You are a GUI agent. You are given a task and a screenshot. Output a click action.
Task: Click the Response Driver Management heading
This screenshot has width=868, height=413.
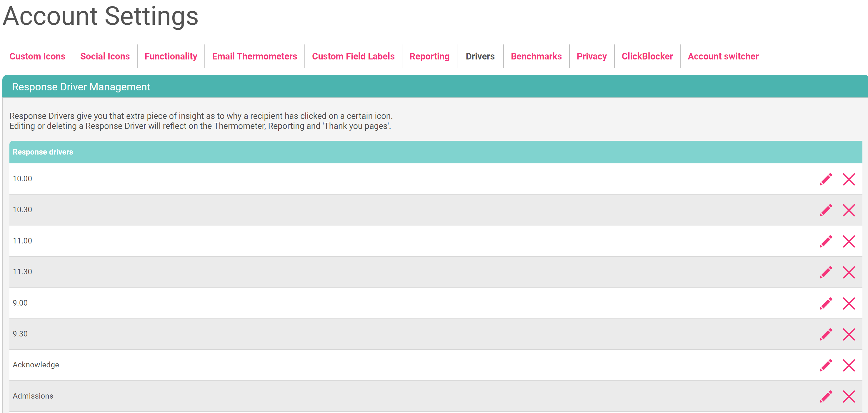click(81, 87)
